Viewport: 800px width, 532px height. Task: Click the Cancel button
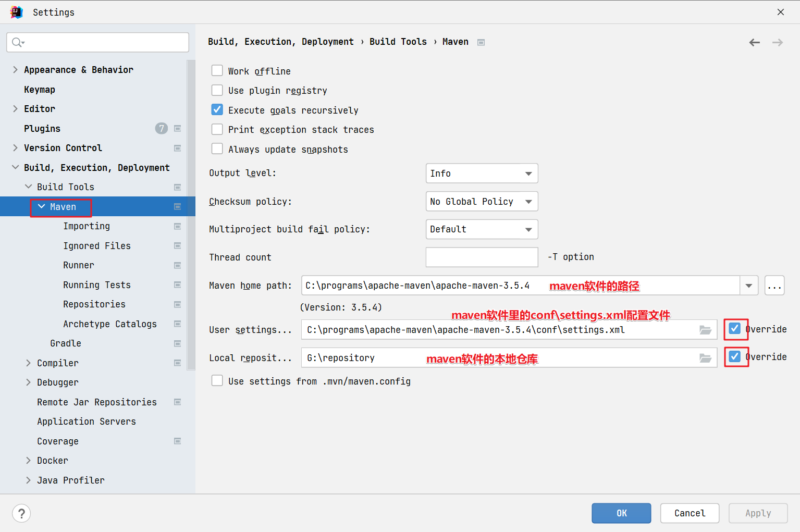[690, 513]
